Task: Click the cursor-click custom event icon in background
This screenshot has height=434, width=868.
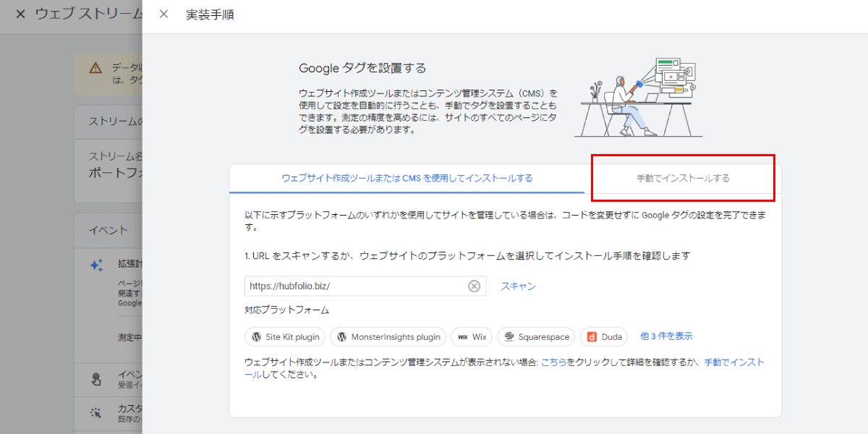Action: point(95,413)
